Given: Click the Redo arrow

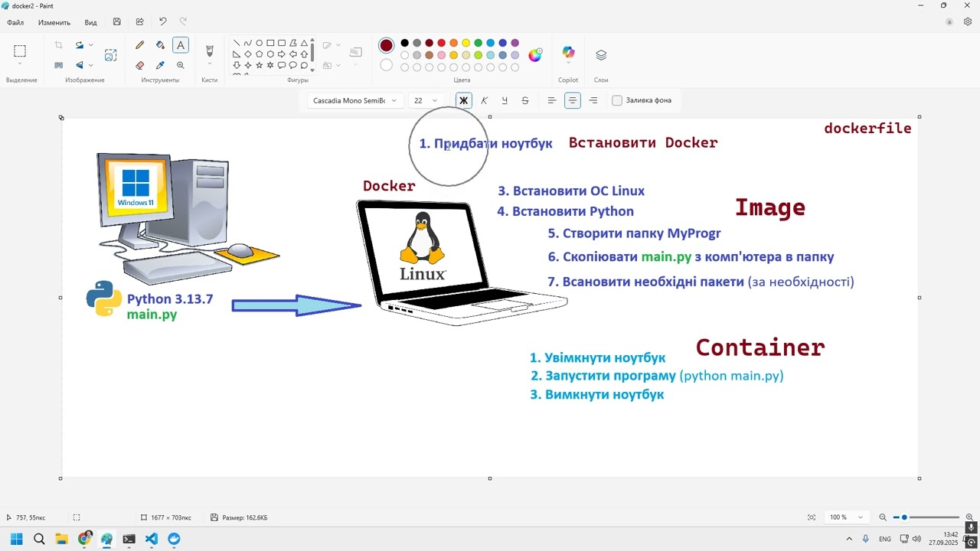Looking at the screenshot, I should coord(183,22).
